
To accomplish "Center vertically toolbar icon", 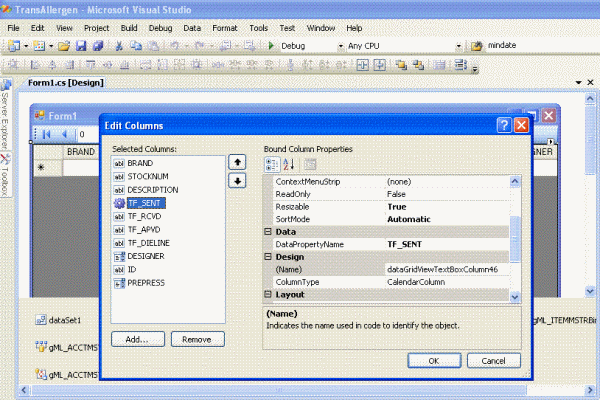I will pos(379,65).
